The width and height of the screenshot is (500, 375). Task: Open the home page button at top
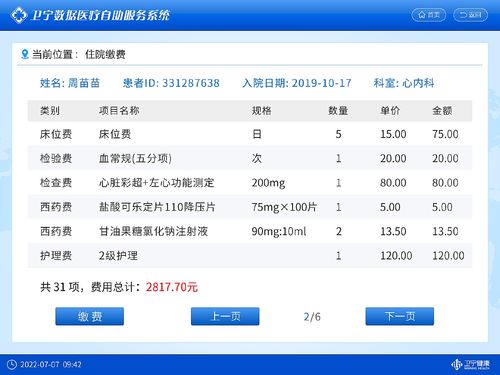tap(429, 15)
